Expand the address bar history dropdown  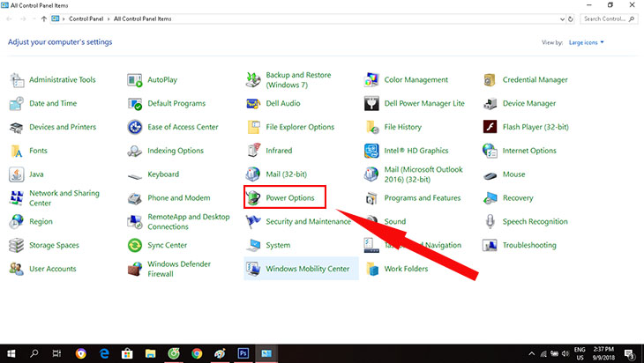coord(562,19)
